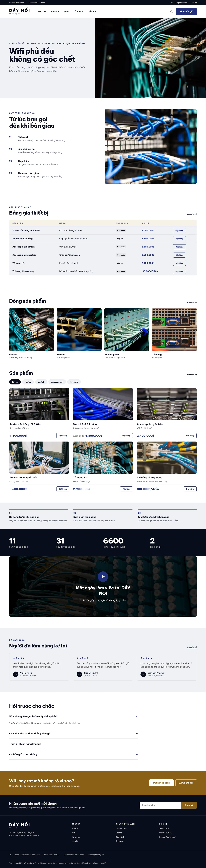Open TỦ MẠNG in the top navigation
Screen dimensions: 206x868
click(78, 11)
